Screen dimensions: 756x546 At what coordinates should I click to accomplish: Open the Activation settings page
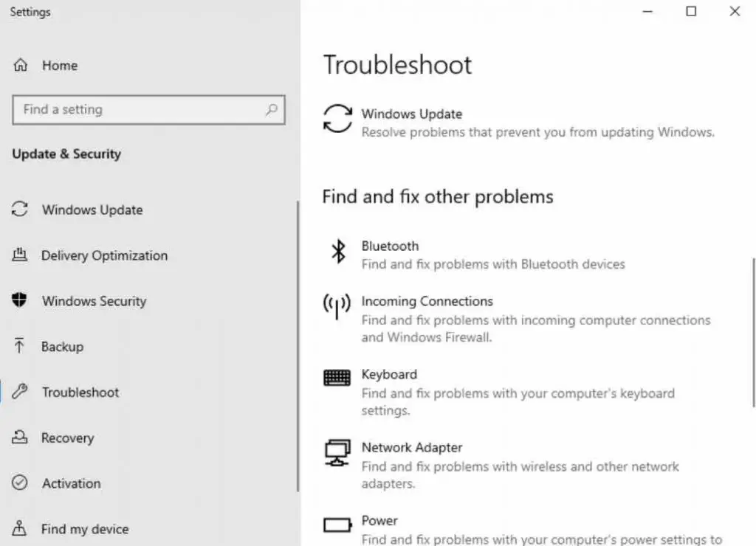point(71,484)
